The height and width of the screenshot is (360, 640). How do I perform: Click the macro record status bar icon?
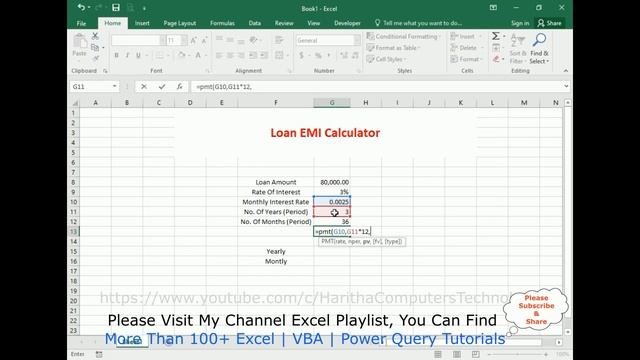[x=99, y=354]
